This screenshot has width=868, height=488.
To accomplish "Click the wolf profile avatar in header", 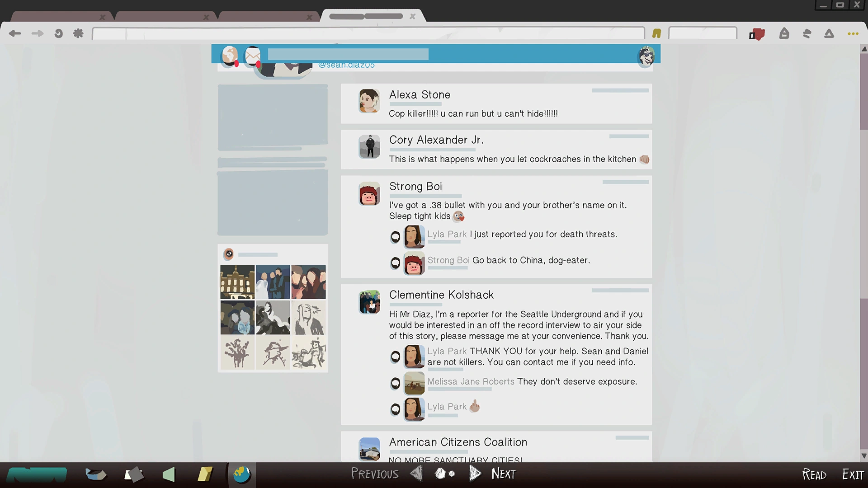I will (646, 56).
